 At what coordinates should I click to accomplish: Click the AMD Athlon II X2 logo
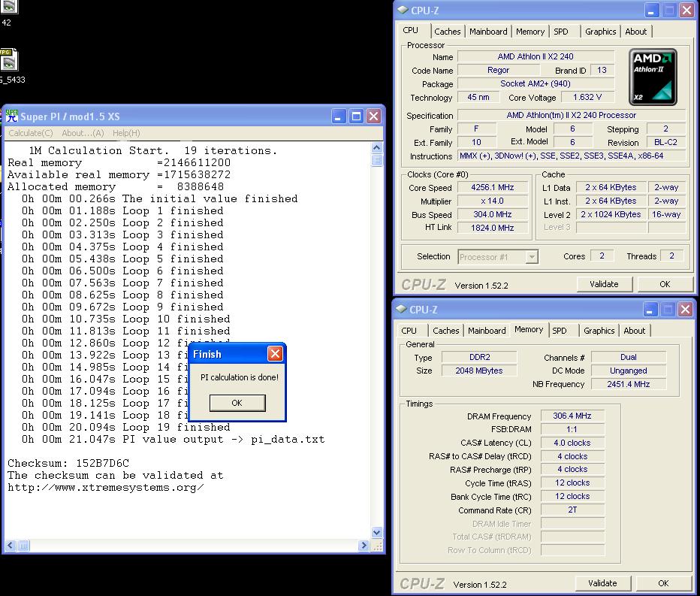653,77
